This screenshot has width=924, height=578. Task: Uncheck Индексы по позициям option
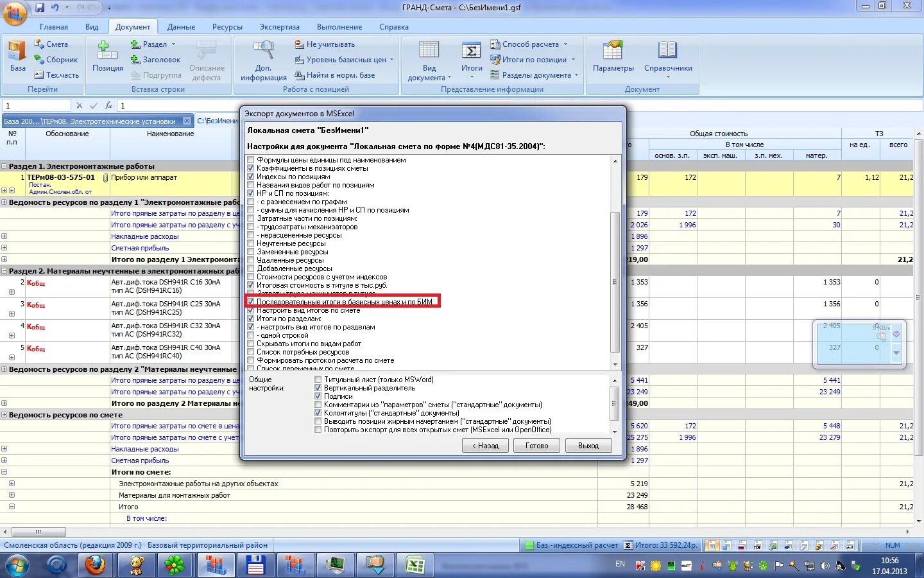click(251, 177)
